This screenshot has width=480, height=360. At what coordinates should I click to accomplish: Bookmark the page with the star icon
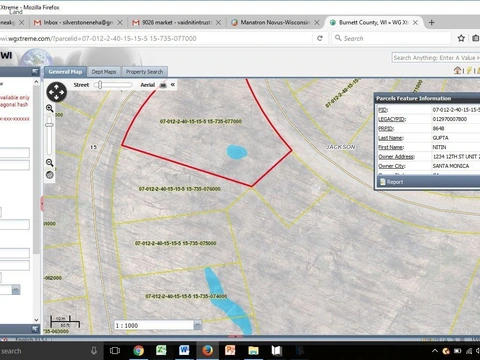click(x=461, y=38)
